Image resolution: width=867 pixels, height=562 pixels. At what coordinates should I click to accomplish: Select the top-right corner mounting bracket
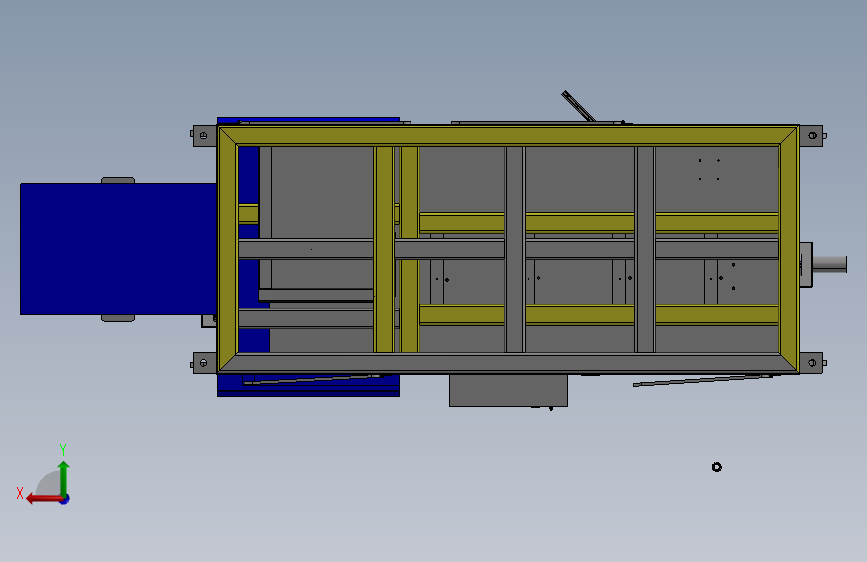click(812, 136)
